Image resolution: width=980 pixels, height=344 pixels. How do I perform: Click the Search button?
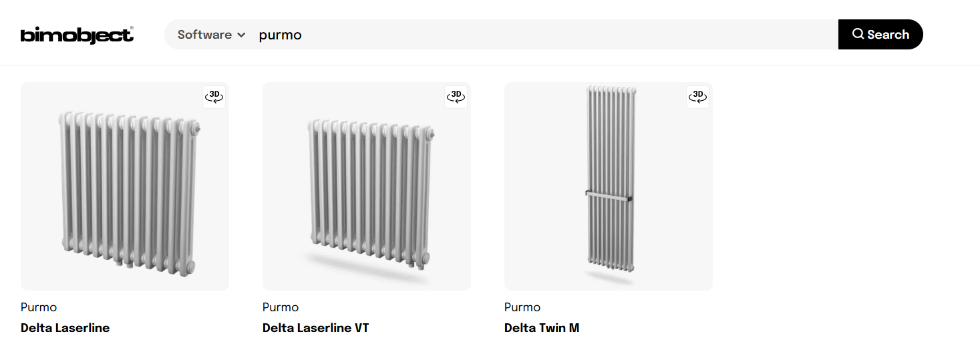click(x=880, y=34)
